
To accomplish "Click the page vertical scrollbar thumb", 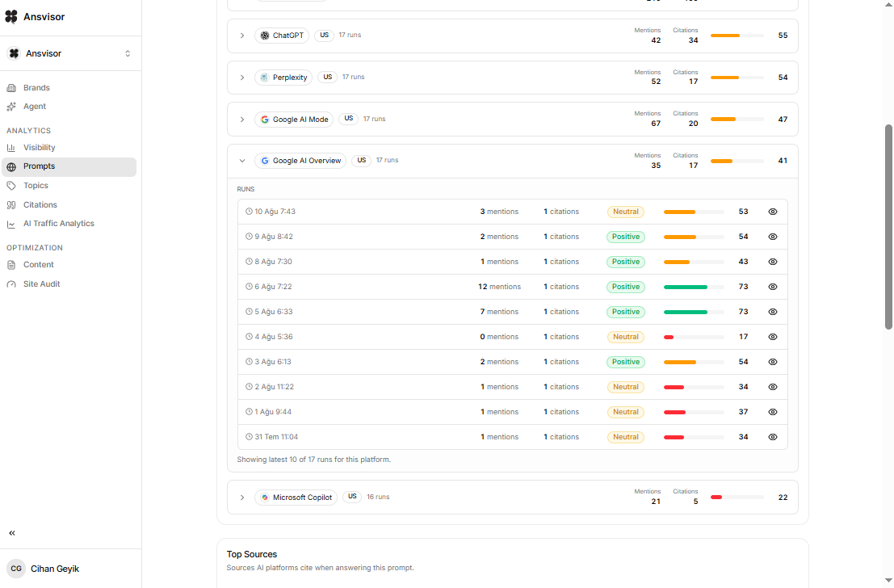I will pos(888,227).
